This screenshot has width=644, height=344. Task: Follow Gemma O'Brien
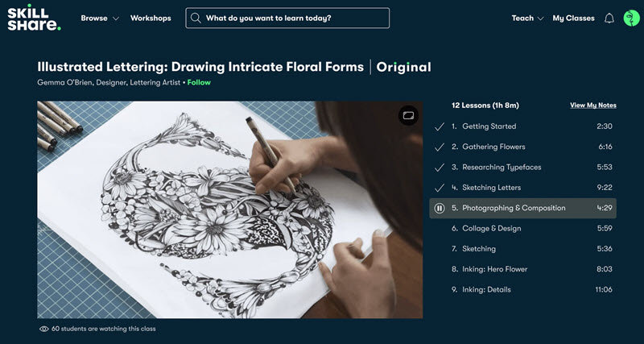pyautogui.click(x=199, y=82)
